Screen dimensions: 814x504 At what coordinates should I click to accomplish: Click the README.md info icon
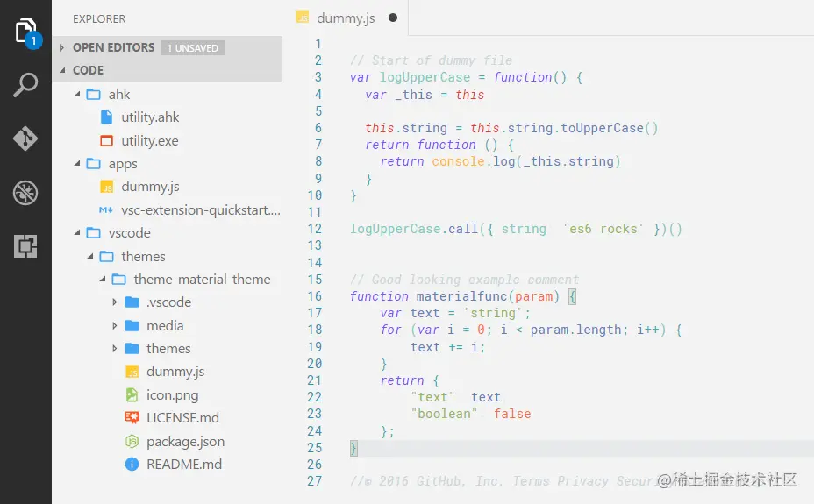click(x=132, y=465)
